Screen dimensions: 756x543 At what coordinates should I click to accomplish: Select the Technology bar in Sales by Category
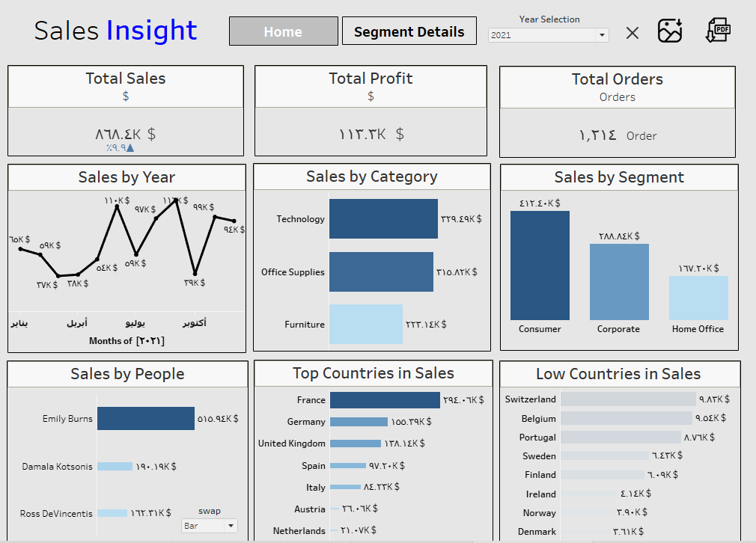click(383, 218)
